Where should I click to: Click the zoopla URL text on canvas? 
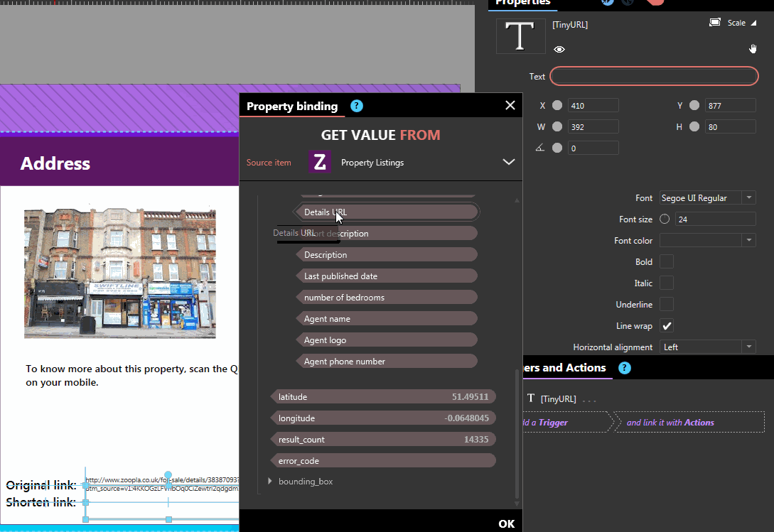point(162,484)
